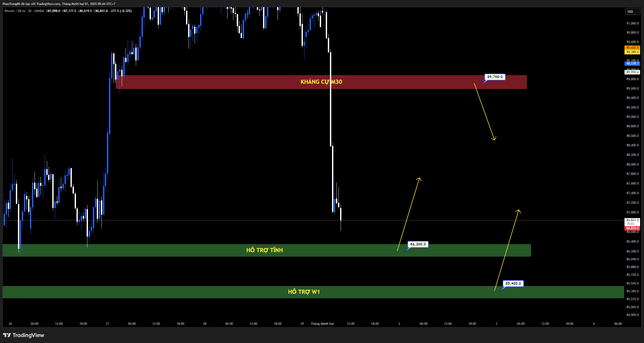Click the orange 90,425.5 price tag

632,48
